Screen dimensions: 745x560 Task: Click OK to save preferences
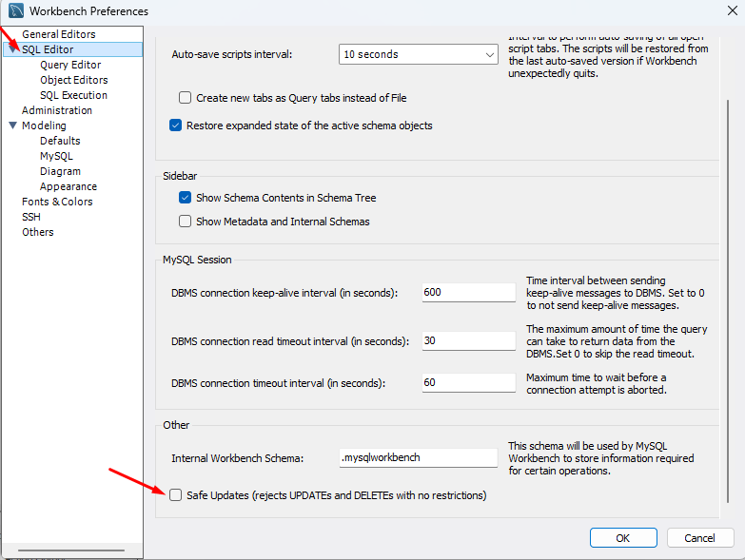pyautogui.click(x=623, y=538)
